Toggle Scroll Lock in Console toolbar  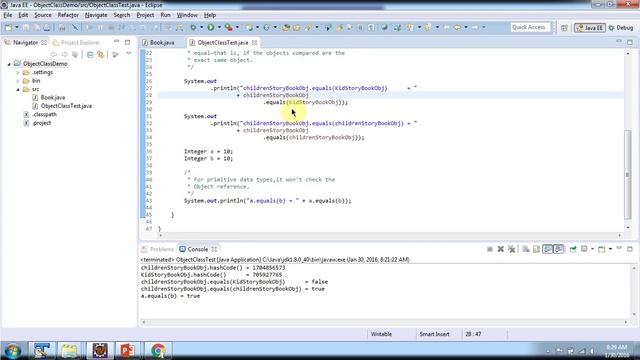536,249
